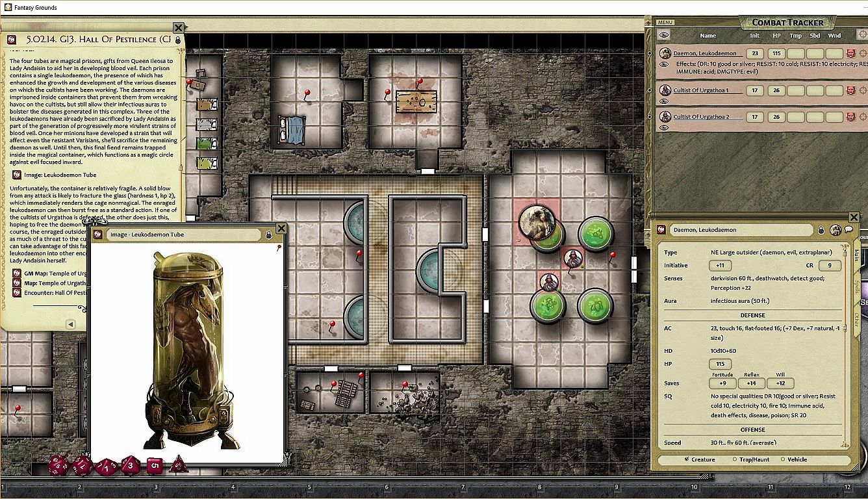The width and height of the screenshot is (868, 499).
Task: Click the HP 115 box on NPC sheet
Action: point(720,364)
